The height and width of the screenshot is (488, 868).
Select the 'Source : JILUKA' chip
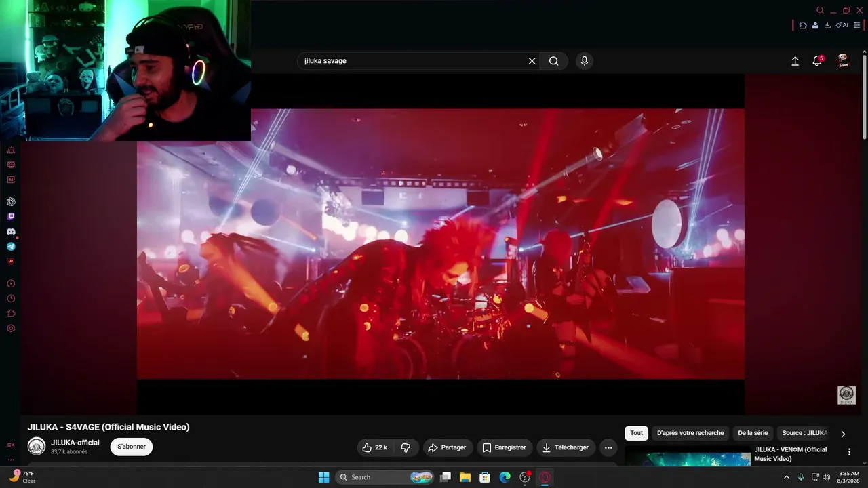[804, 433]
